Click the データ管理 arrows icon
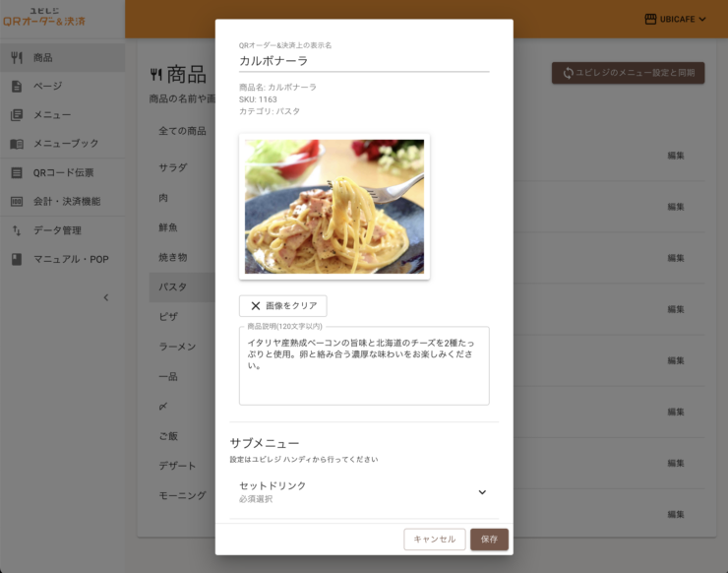 [x=17, y=230]
